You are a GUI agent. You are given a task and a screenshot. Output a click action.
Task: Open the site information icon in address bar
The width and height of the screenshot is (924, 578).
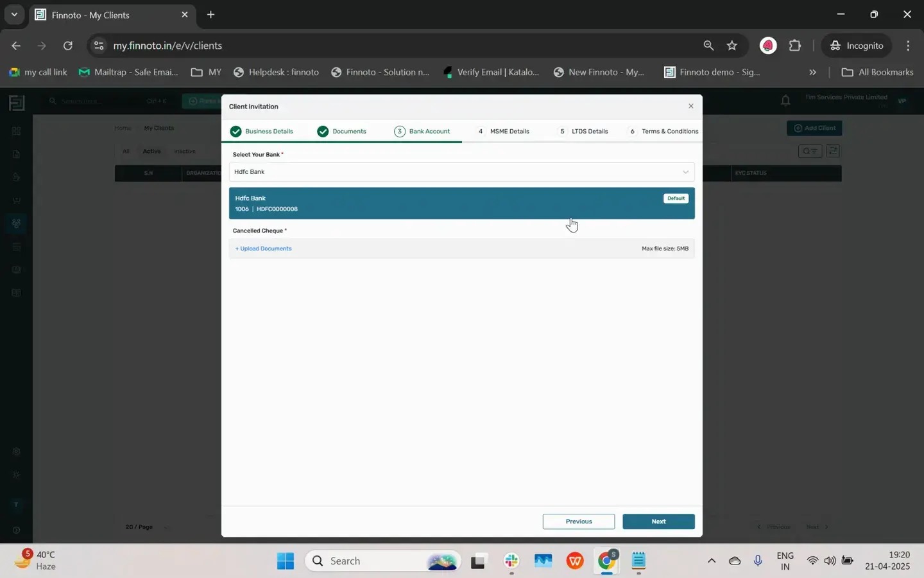pyautogui.click(x=98, y=46)
